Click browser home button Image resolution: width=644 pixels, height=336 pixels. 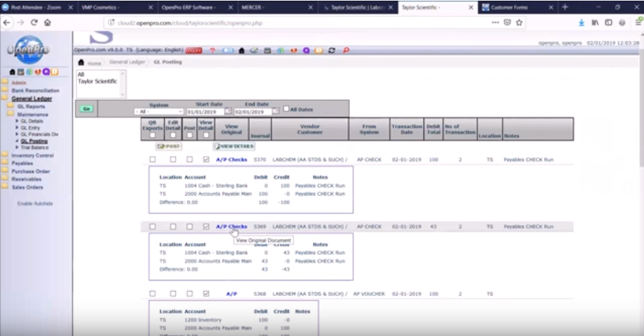[x=48, y=22]
